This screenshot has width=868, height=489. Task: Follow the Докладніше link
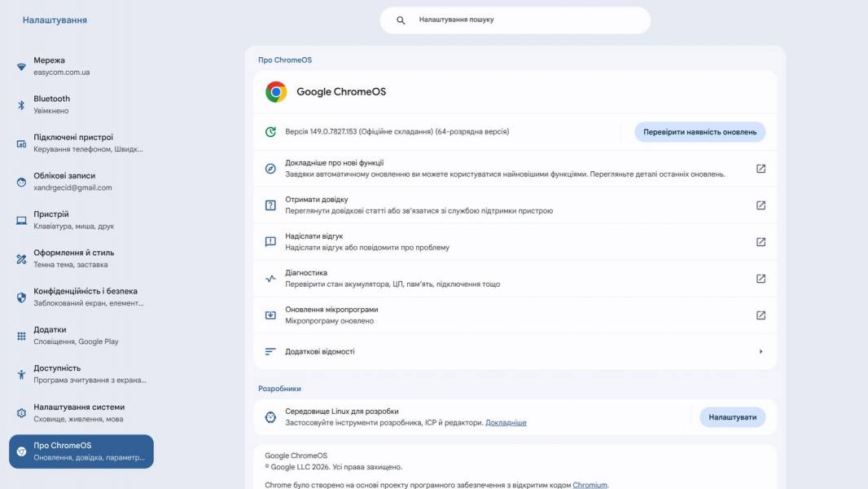click(x=506, y=422)
